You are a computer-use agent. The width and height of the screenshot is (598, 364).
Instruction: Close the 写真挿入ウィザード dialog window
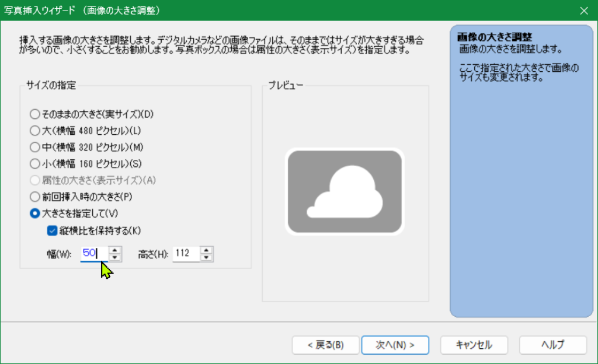coord(583,10)
